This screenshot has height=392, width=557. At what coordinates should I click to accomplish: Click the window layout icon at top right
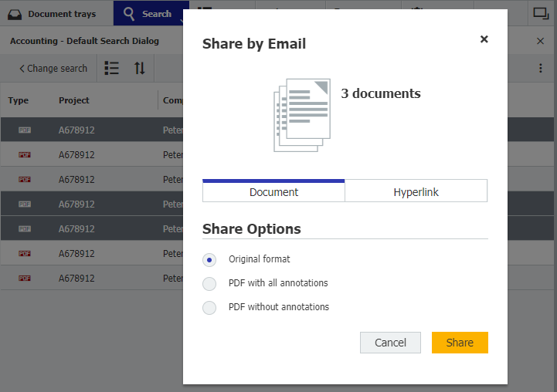(x=540, y=13)
